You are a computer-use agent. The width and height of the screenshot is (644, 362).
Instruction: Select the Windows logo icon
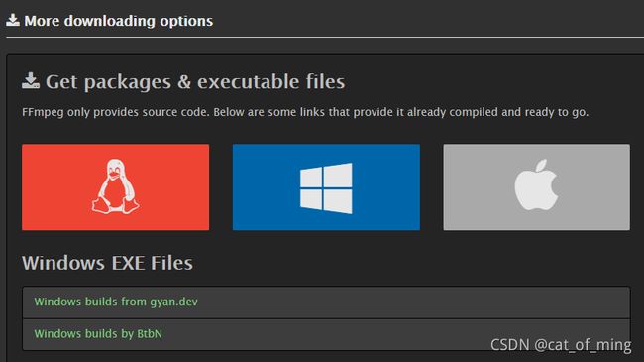click(326, 188)
